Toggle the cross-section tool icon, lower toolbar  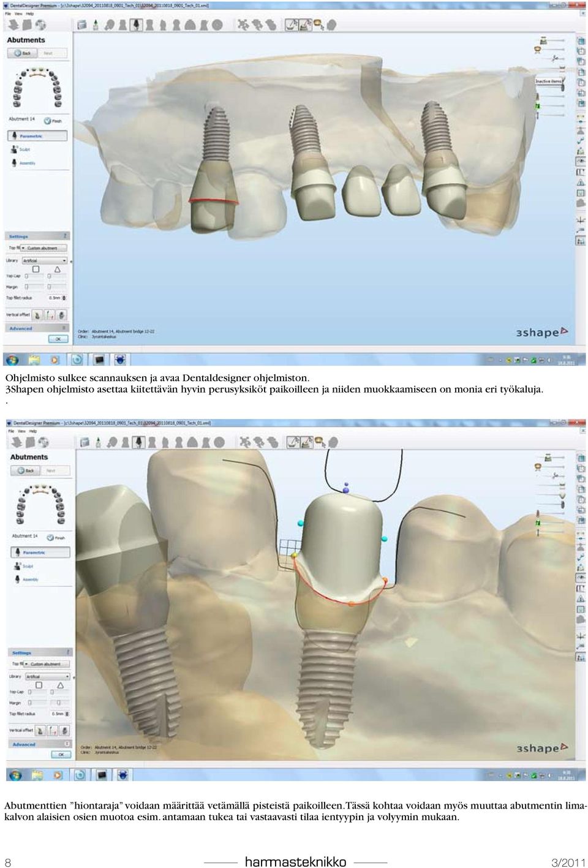pos(294,442)
